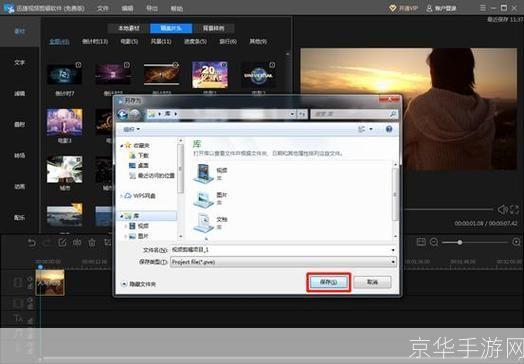Image resolution: width=524 pixels, height=364 pixels.
Task: Click the timeline zoom-out magnifier icon
Action: (x=434, y=242)
